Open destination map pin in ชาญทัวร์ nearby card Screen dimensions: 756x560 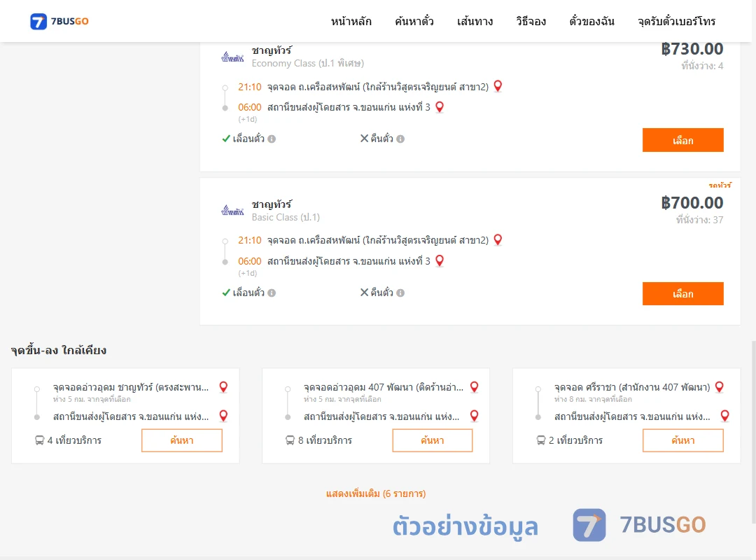pyautogui.click(x=223, y=416)
